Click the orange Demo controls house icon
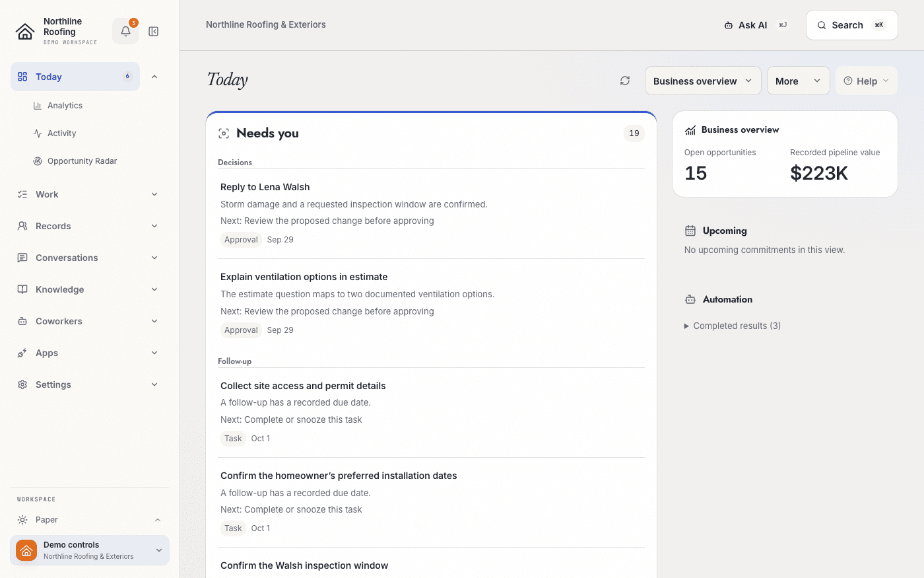 click(26, 550)
